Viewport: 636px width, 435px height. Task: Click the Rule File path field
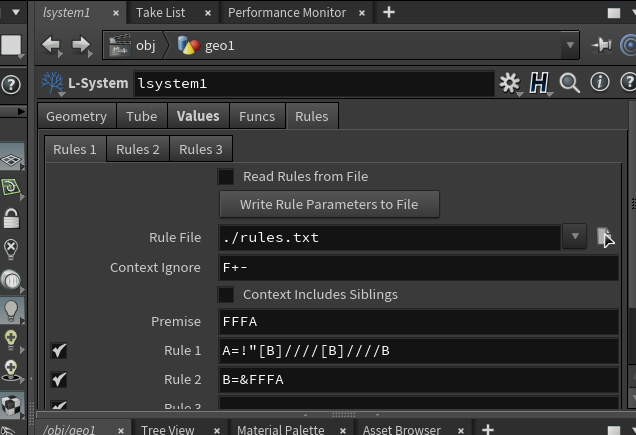389,237
